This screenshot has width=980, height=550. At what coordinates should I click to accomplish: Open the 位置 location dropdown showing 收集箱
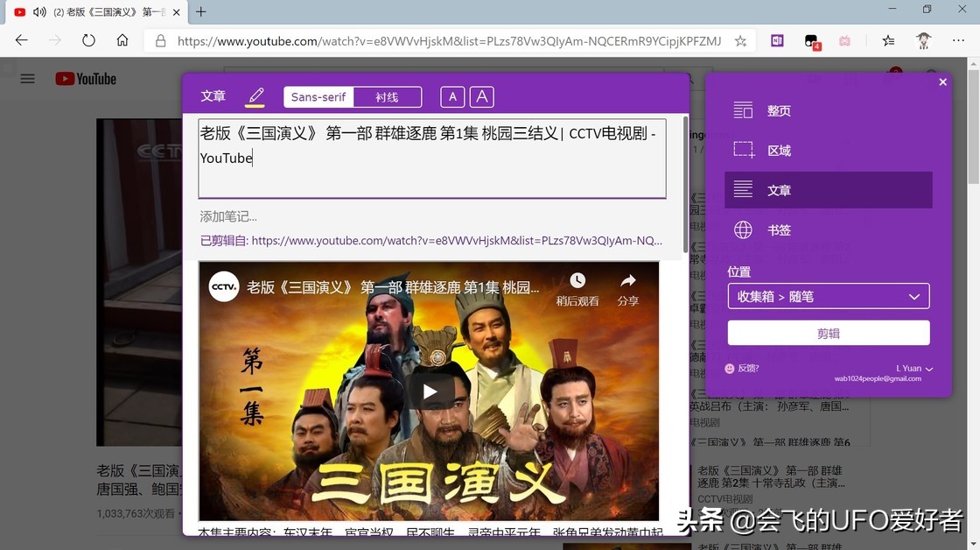coord(828,296)
